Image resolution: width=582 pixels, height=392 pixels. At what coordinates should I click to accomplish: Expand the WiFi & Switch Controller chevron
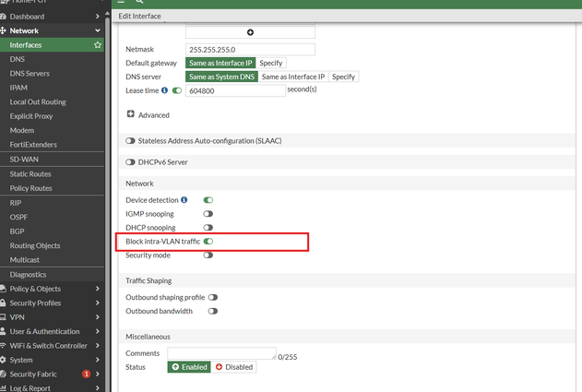pyautogui.click(x=97, y=345)
